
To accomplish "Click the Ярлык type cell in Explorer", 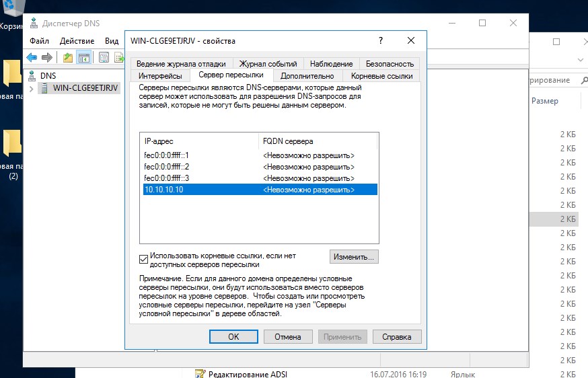I will click(x=463, y=374).
